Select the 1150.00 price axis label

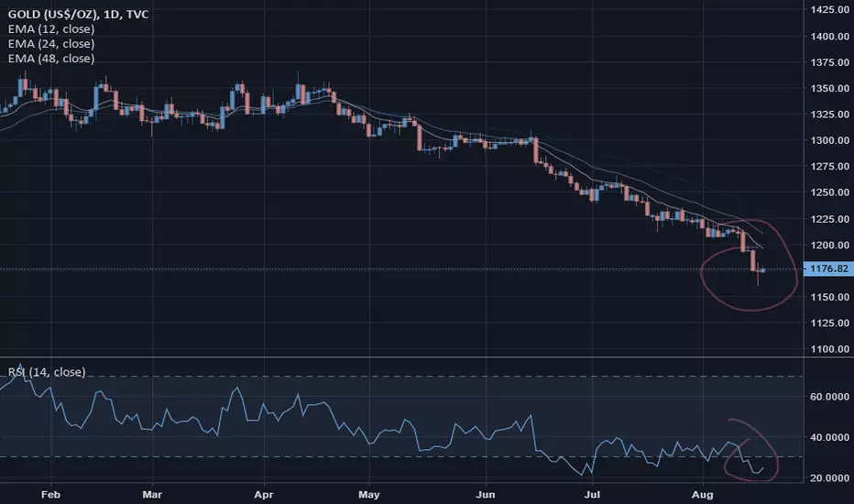point(829,297)
